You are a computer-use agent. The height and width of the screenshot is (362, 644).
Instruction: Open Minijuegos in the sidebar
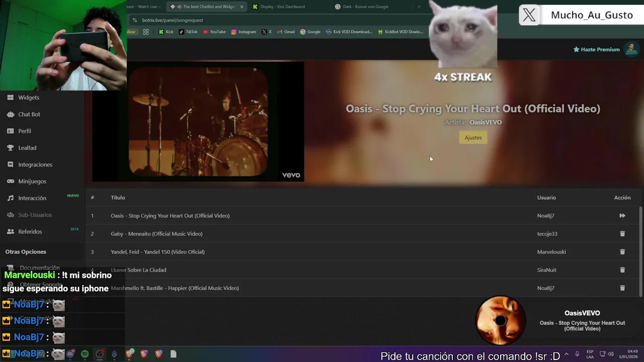(32, 181)
